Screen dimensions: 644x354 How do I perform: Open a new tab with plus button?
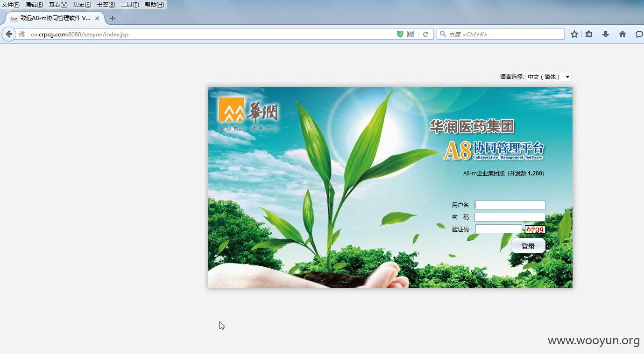coord(112,18)
